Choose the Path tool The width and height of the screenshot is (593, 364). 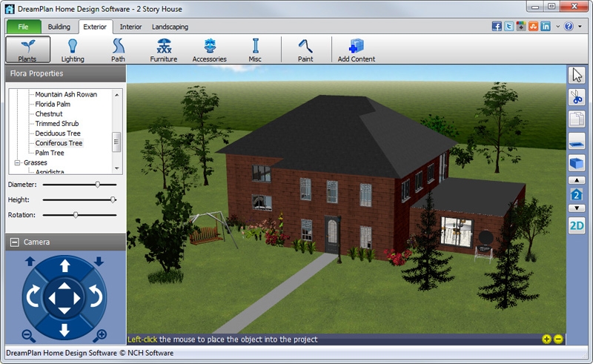click(118, 50)
